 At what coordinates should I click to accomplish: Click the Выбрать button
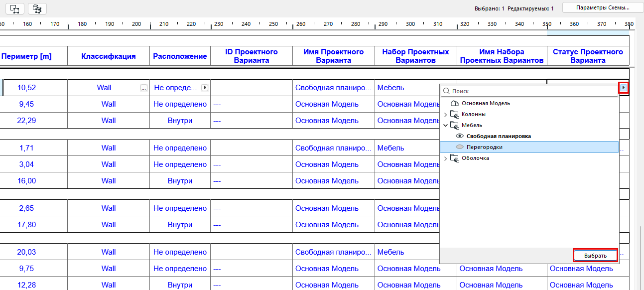(x=595, y=256)
